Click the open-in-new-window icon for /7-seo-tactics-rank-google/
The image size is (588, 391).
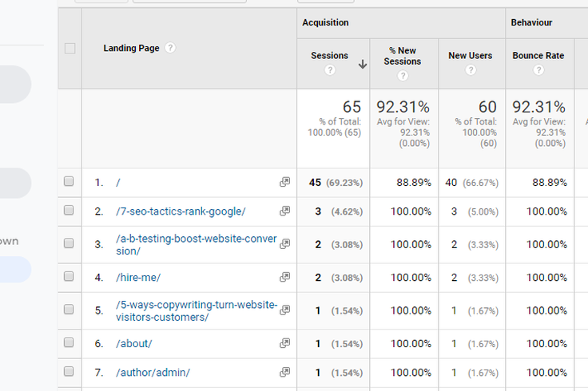click(x=284, y=211)
